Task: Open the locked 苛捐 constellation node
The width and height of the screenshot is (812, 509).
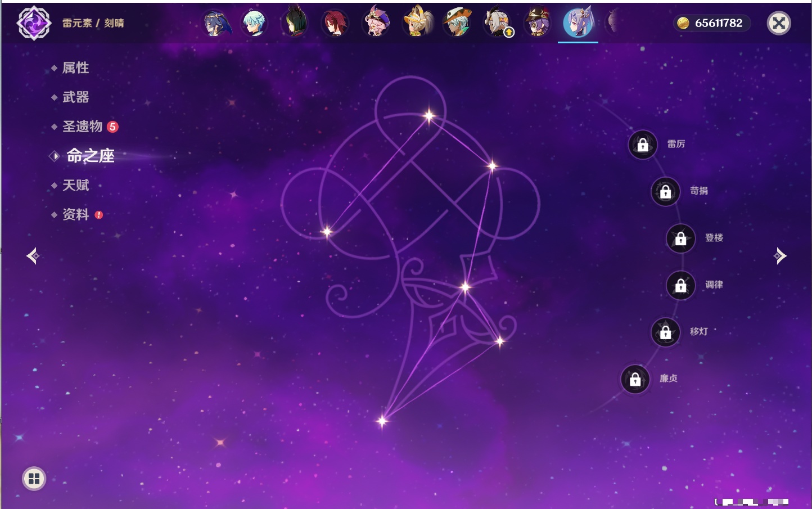Action: pos(666,191)
